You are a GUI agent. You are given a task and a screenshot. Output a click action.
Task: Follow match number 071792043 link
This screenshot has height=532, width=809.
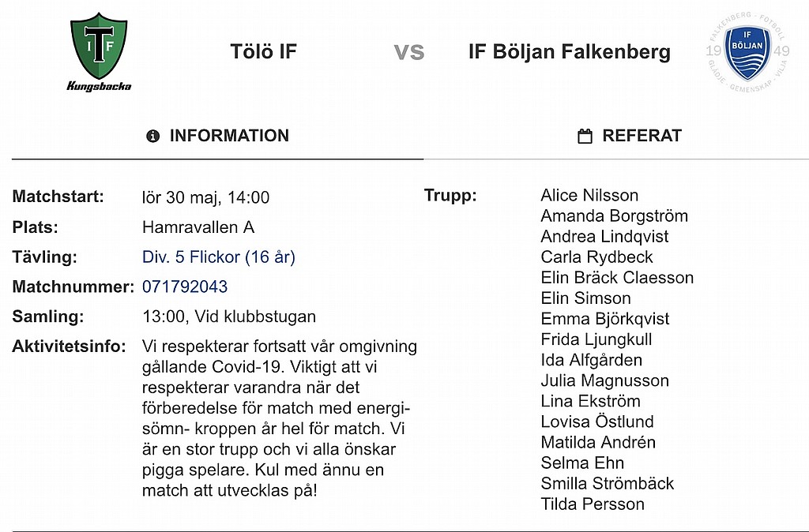point(185,287)
